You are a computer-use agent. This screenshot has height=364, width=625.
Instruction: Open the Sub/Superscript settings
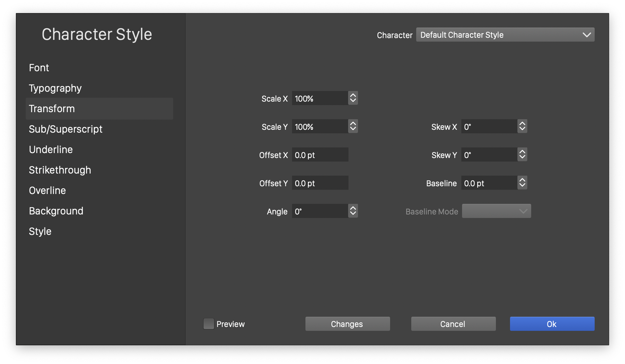click(x=66, y=129)
